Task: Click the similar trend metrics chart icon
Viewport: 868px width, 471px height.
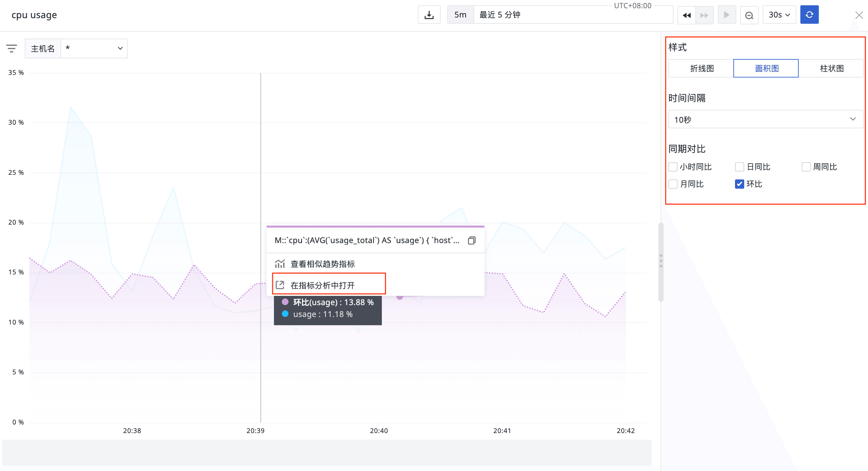Action: pos(280,264)
